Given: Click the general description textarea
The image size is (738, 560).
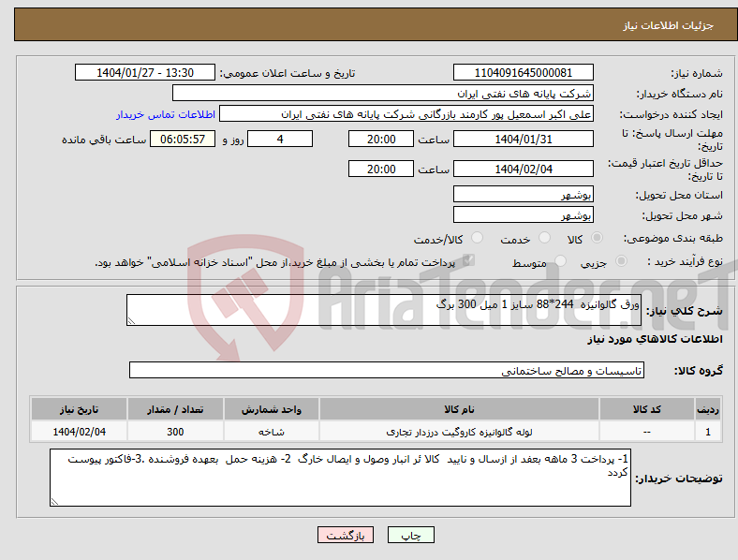Looking at the screenshot, I should pyautogui.click(x=384, y=310).
